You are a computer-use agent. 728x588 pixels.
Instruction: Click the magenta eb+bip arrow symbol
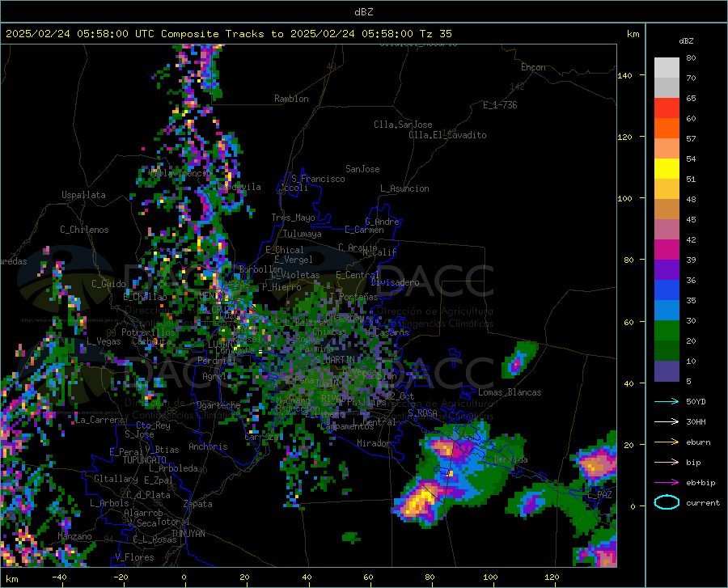(667, 483)
